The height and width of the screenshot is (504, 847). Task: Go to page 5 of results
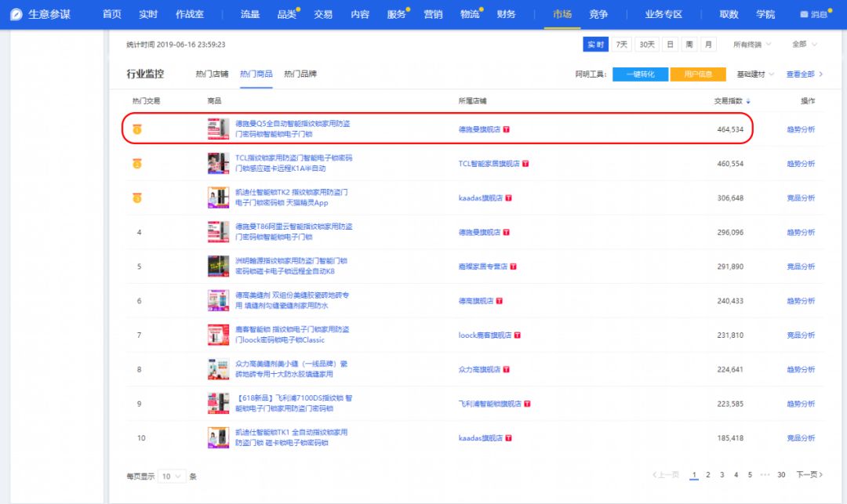pyautogui.click(x=750, y=475)
